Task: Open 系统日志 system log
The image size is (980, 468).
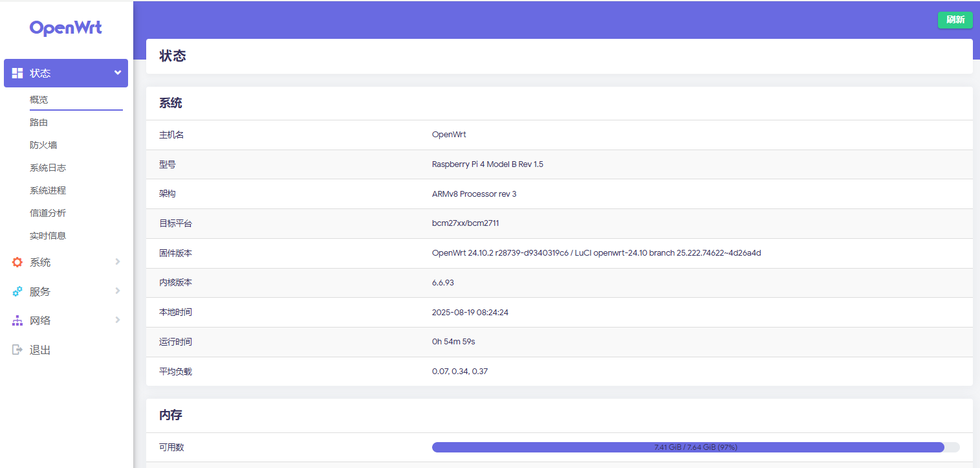Action: 48,168
